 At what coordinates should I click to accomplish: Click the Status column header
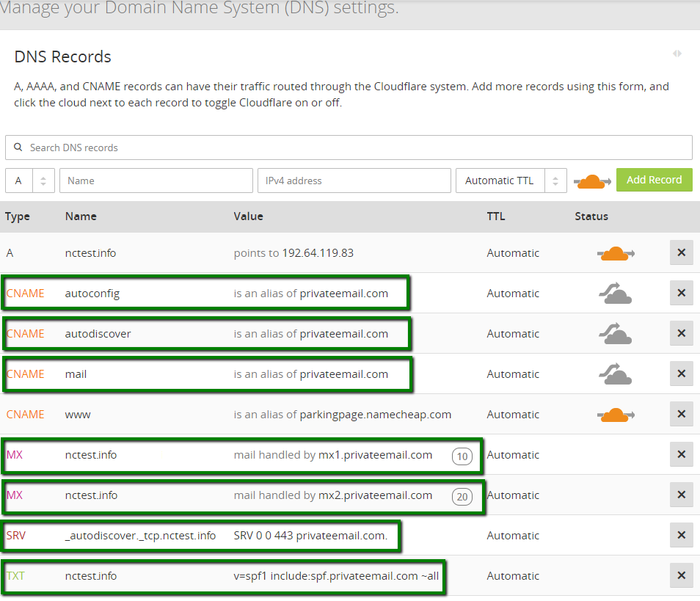pyautogui.click(x=591, y=216)
